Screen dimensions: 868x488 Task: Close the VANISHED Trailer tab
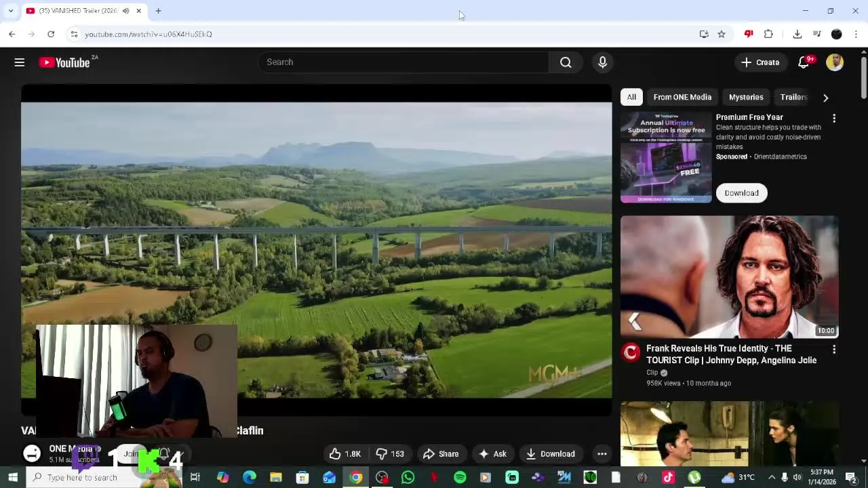tap(138, 11)
